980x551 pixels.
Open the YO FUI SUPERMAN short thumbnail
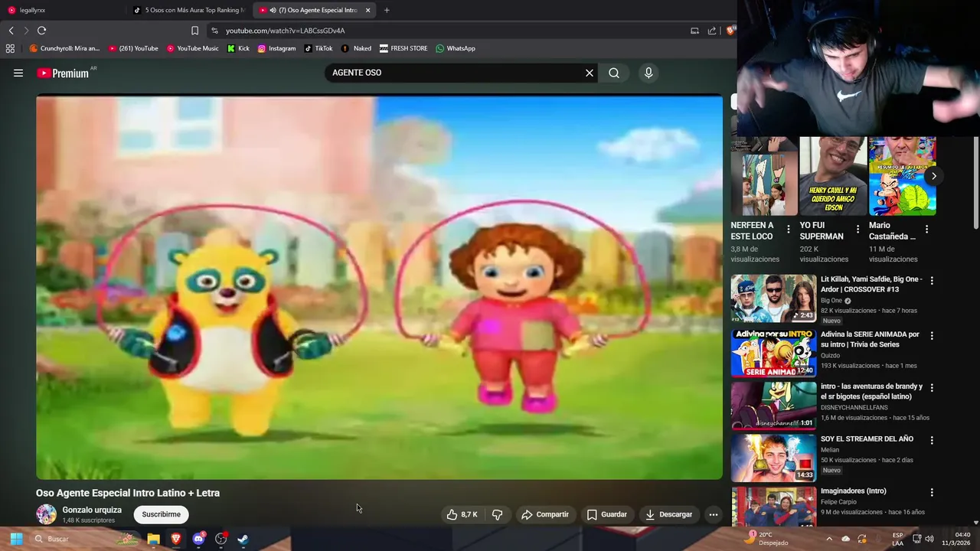tap(833, 176)
